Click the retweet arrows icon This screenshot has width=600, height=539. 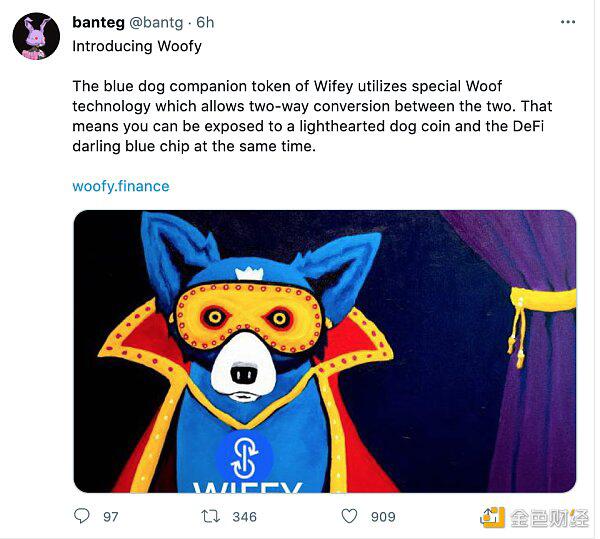click(x=211, y=516)
